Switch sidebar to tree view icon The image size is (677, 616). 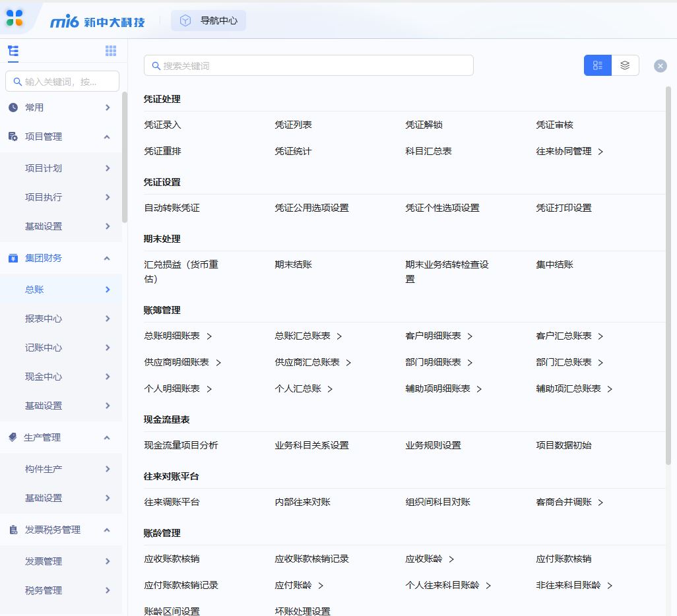click(x=13, y=51)
